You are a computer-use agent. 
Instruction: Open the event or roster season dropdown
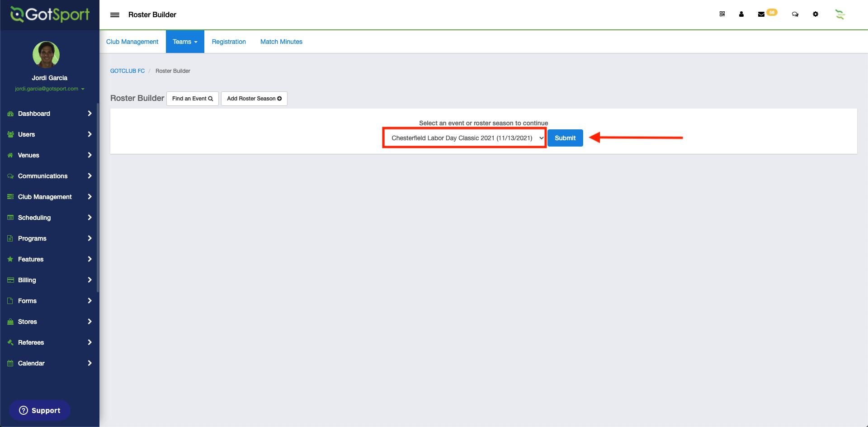click(465, 138)
